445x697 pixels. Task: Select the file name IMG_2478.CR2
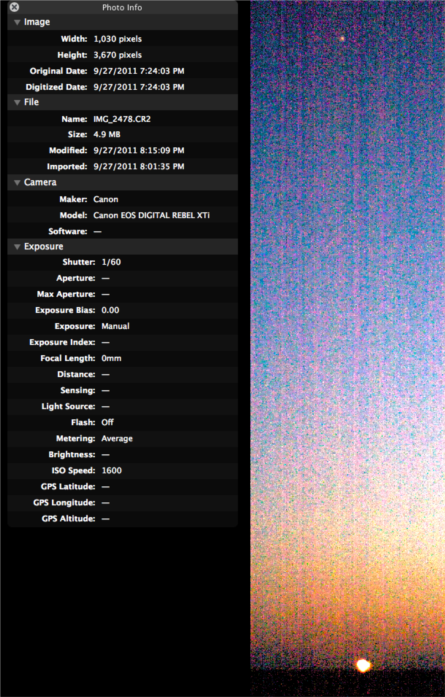click(122, 119)
